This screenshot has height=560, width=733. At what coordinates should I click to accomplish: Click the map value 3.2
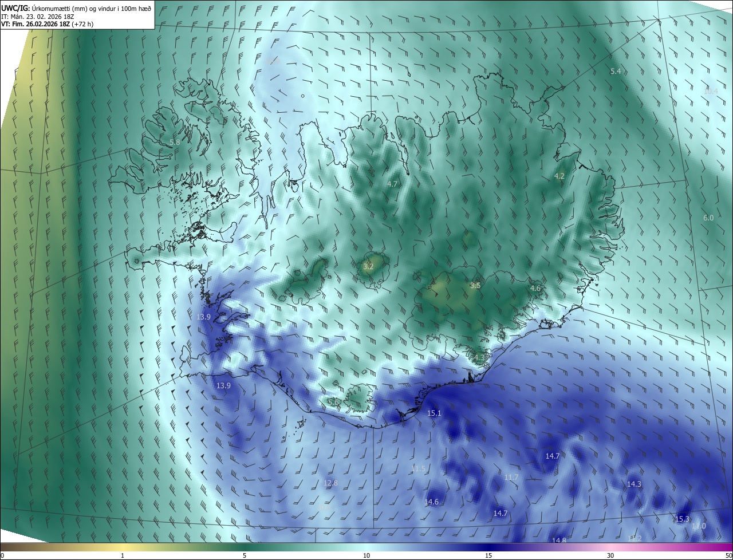tap(368, 267)
